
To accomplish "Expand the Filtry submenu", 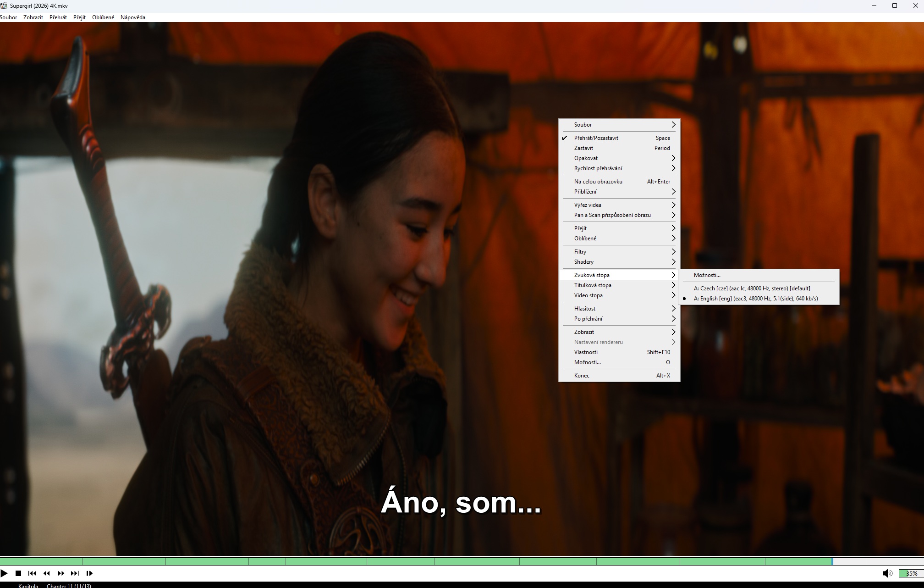I will click(619, 252).
